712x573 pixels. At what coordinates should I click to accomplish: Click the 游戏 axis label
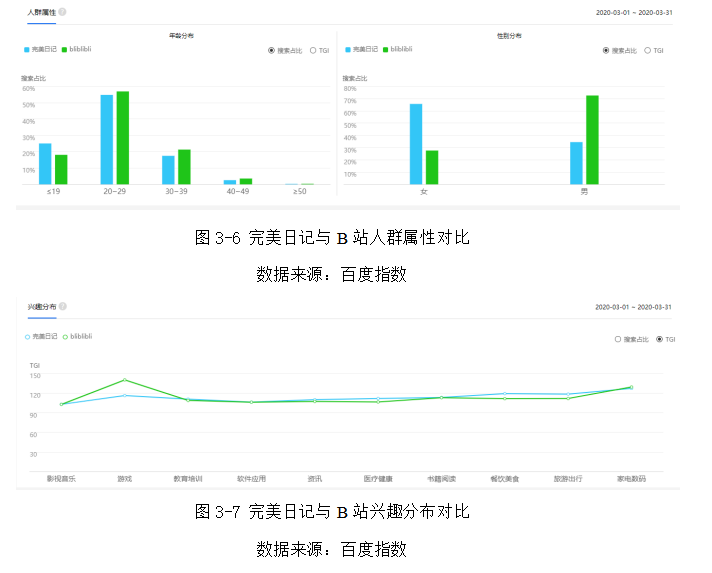point(125,479)
